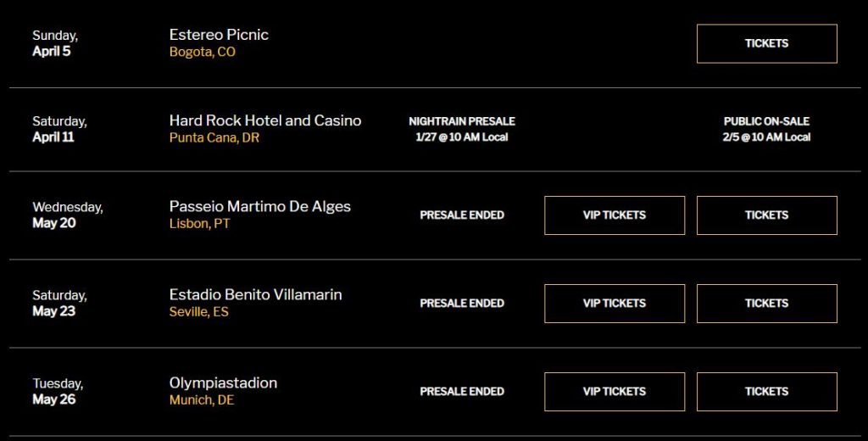Click the Bogota, CO location link

pyautogui.click(x=203, y=52)
